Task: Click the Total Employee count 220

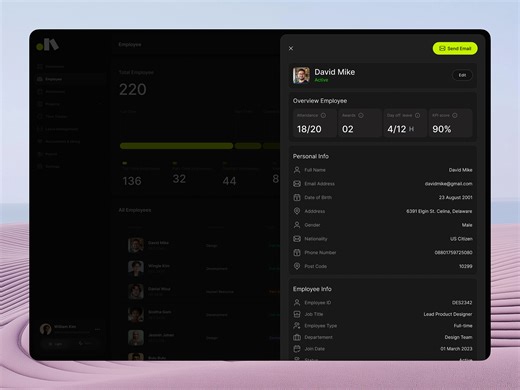Action: (x=133, y=89)
